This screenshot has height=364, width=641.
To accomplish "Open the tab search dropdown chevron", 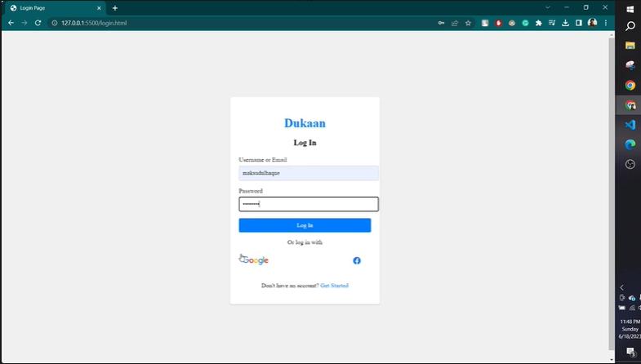I will coord(548,7).
